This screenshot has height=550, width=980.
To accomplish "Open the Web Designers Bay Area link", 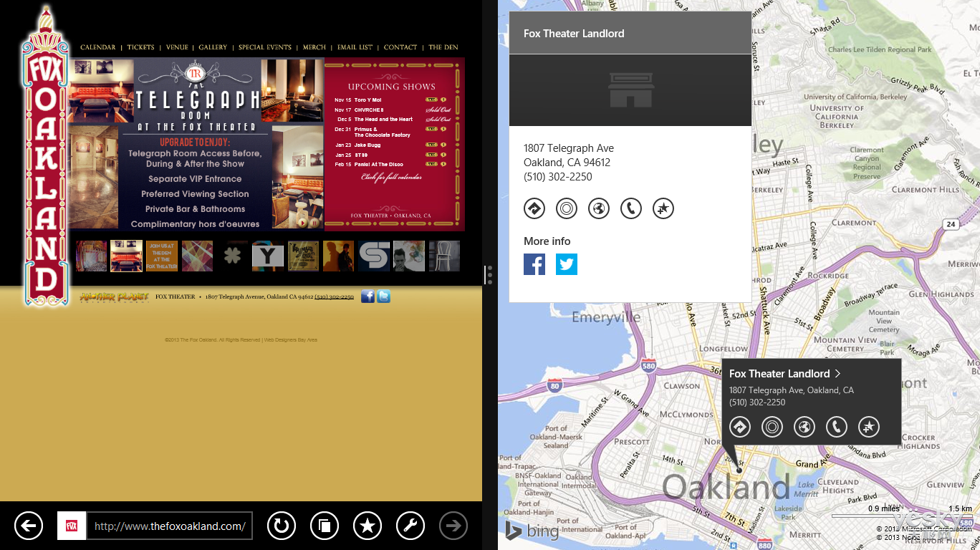I will [291, 339].
